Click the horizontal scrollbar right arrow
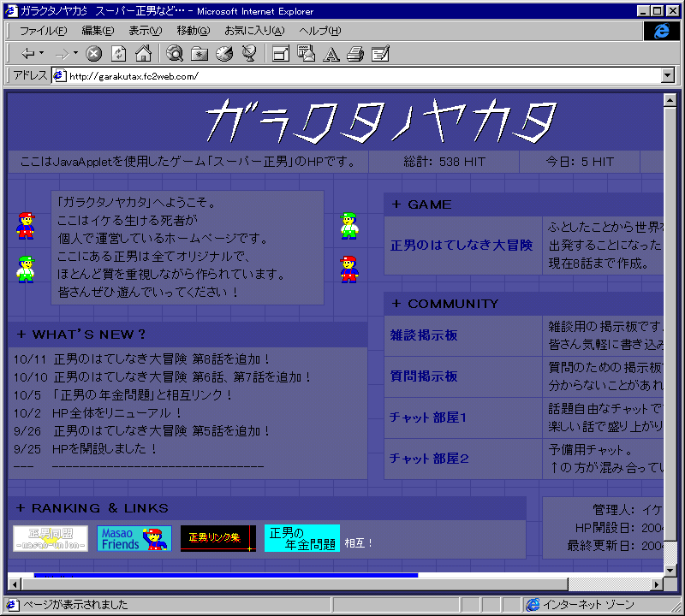This screenshot has height=616, width=685. tap(657, 583)
